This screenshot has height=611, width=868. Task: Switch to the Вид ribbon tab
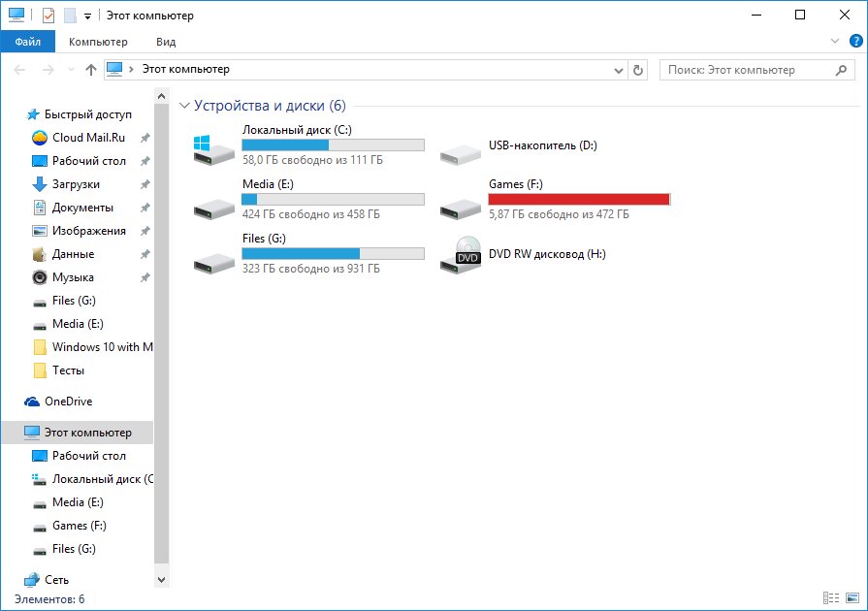point(166,42)
